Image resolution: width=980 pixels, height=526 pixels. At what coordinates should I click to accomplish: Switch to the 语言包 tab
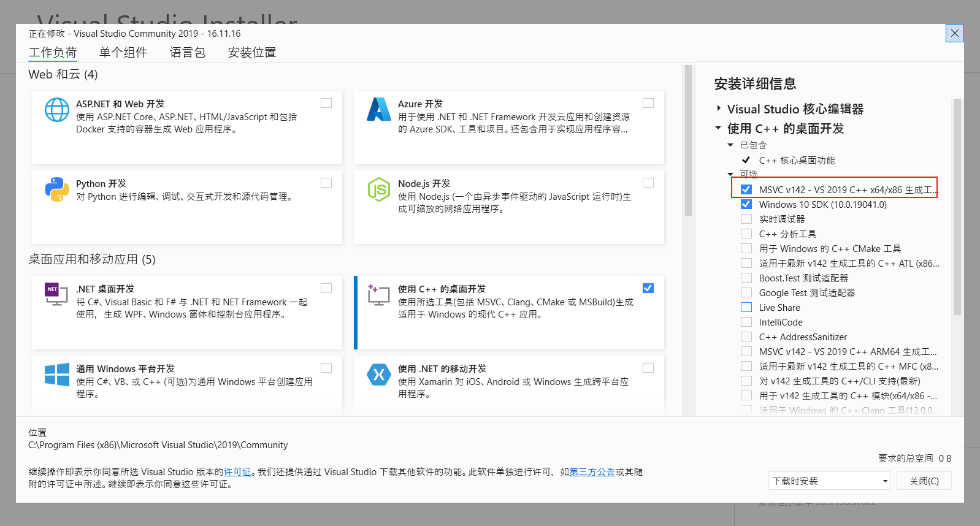(188, 53)
